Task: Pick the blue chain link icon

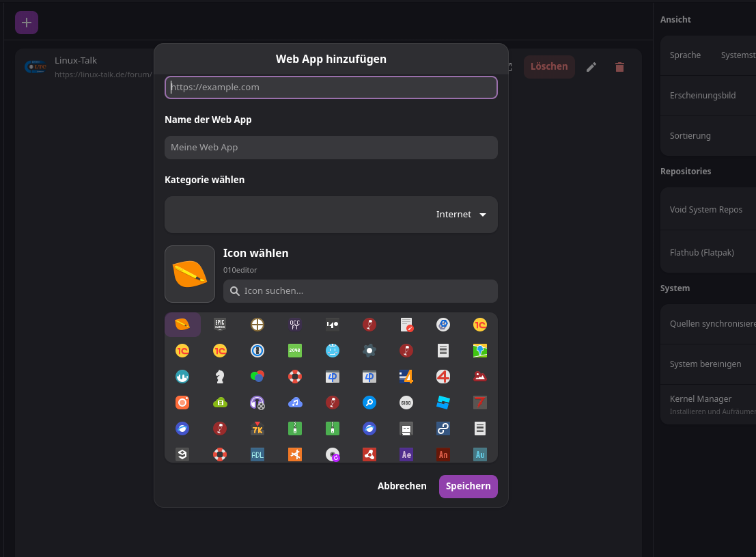Action: 443,429
